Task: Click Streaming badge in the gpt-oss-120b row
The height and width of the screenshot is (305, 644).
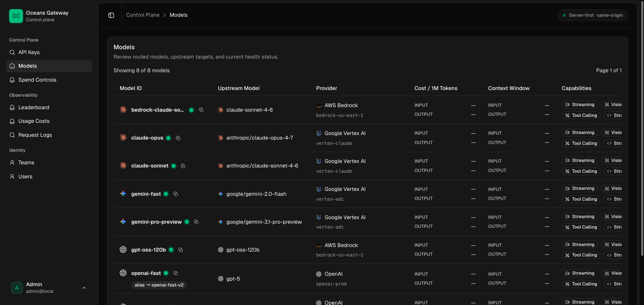Action: pos(580,245)
